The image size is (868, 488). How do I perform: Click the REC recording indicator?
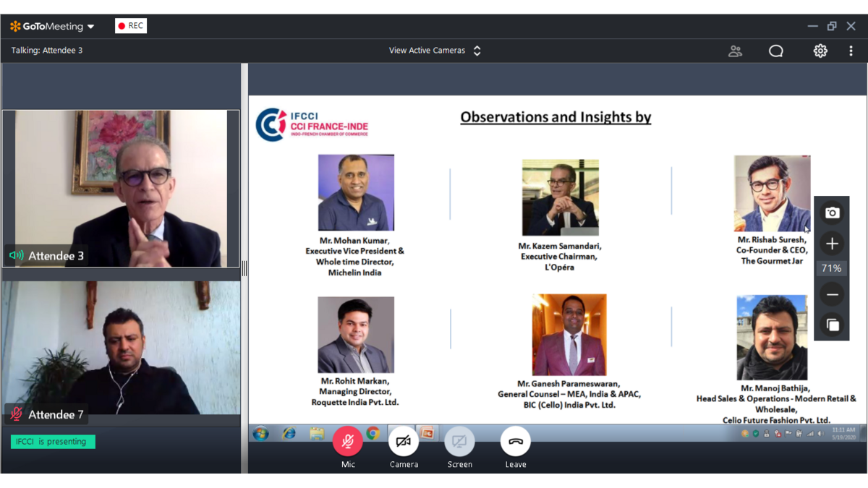(x=131, y=26)
